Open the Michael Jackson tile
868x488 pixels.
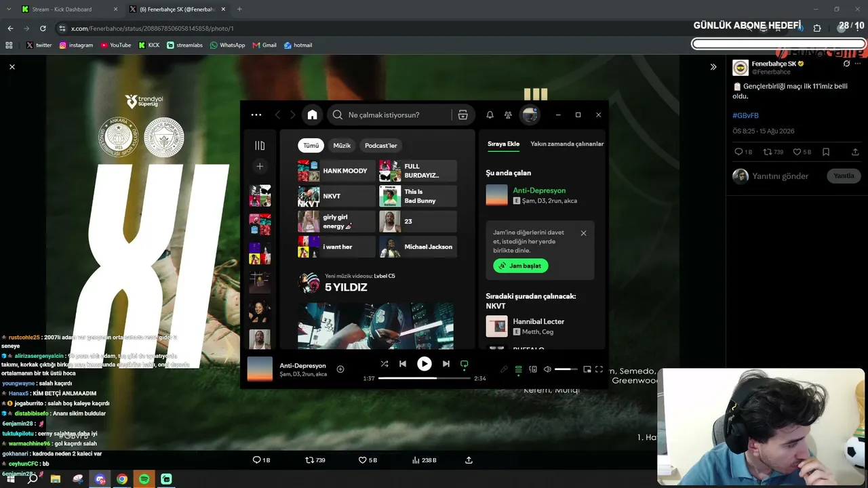418,247
